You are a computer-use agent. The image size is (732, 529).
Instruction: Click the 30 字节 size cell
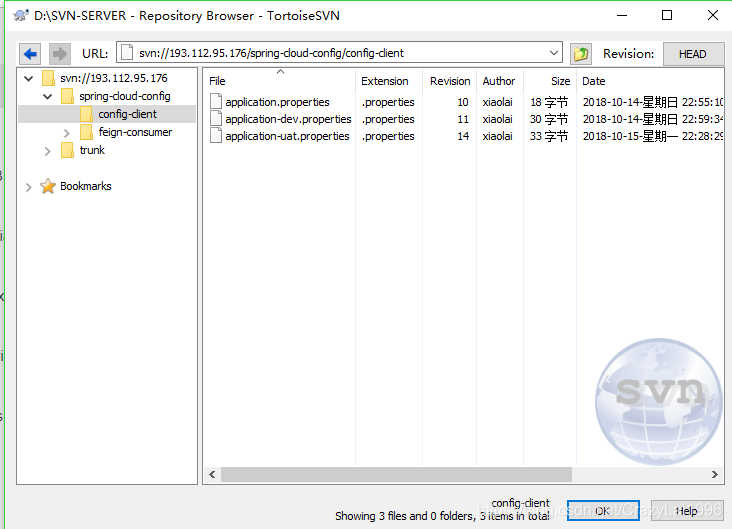click(x=549, y=119)
